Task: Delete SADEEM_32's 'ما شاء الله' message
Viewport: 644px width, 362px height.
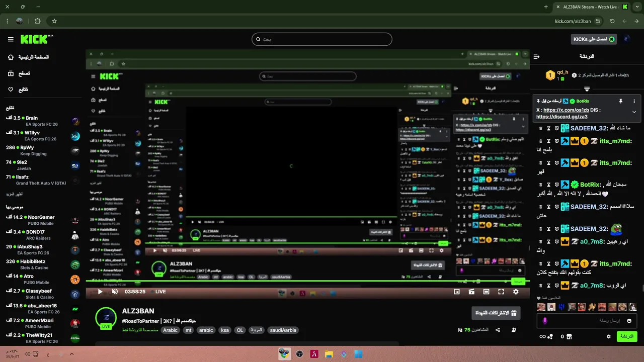Action: click(x=541, y=128)
